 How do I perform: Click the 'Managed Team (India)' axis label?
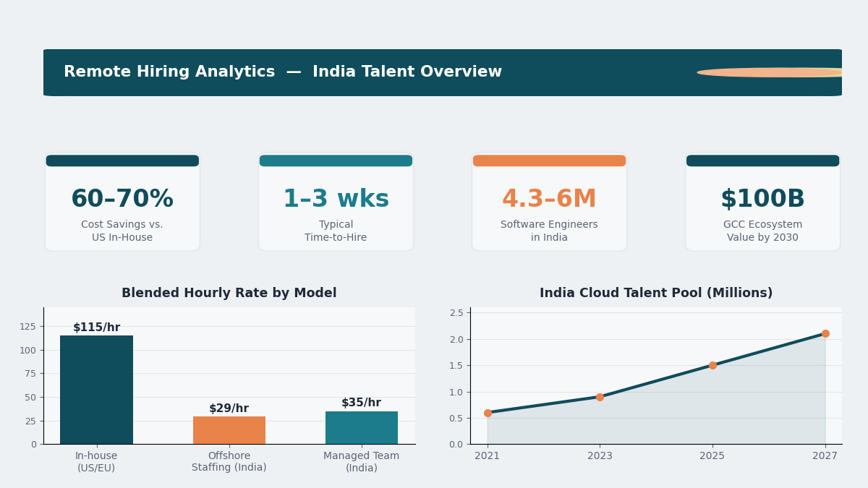click(362, 462)
